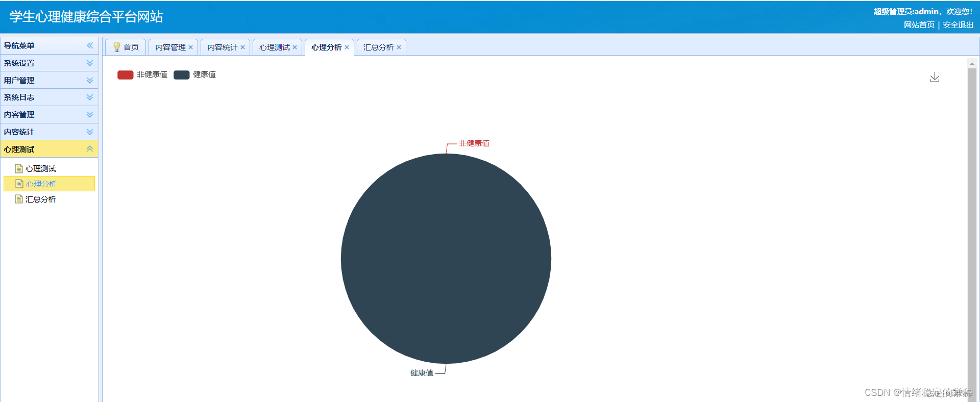This screenshot has width=980, height=402.
Task: Expand the 用户管理 menu section
Action: [x=90, y=80]
